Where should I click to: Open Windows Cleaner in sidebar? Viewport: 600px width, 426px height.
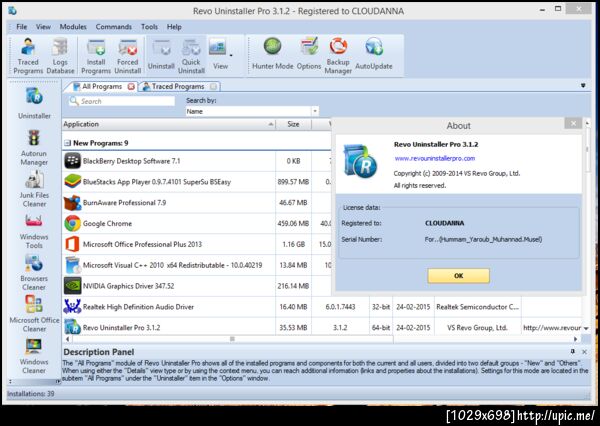34,356
